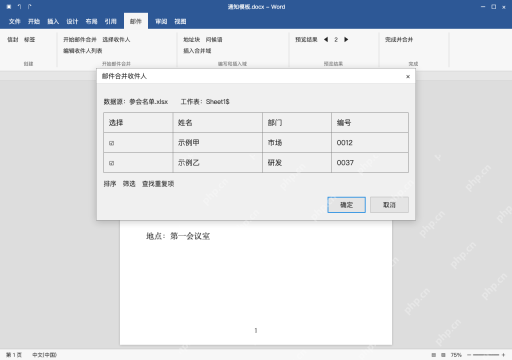This screenshot has height=360, width=512.
Task: Select the 市场 department cell
Action: pos(297,143)
